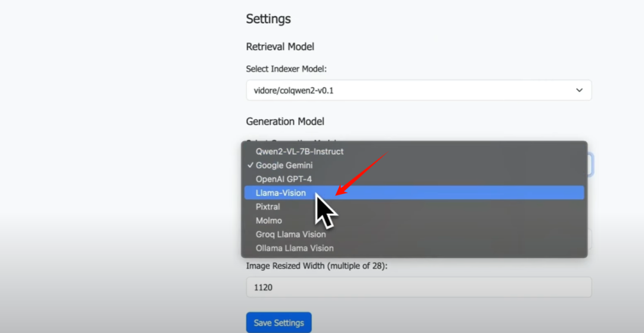This screenshot has height=333, width=644.
Task: Click the Image Resized Width label text
Action: (317, 266)
